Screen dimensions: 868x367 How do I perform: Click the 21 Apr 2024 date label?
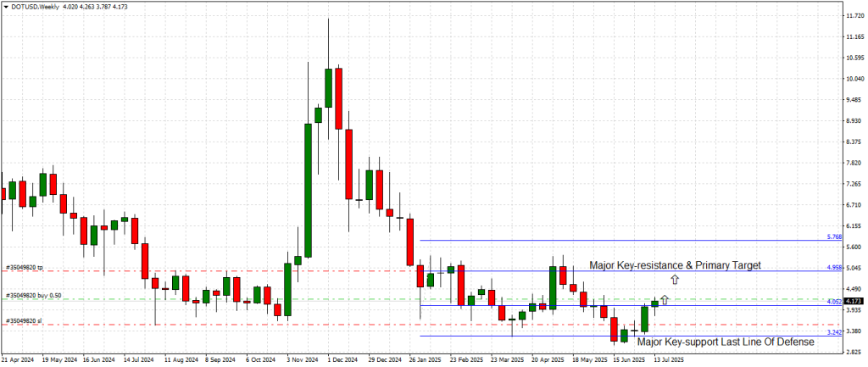point(17,359)
